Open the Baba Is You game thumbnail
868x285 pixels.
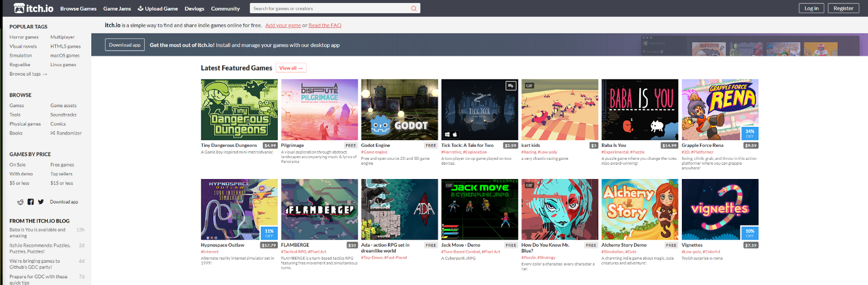[640, 110]
